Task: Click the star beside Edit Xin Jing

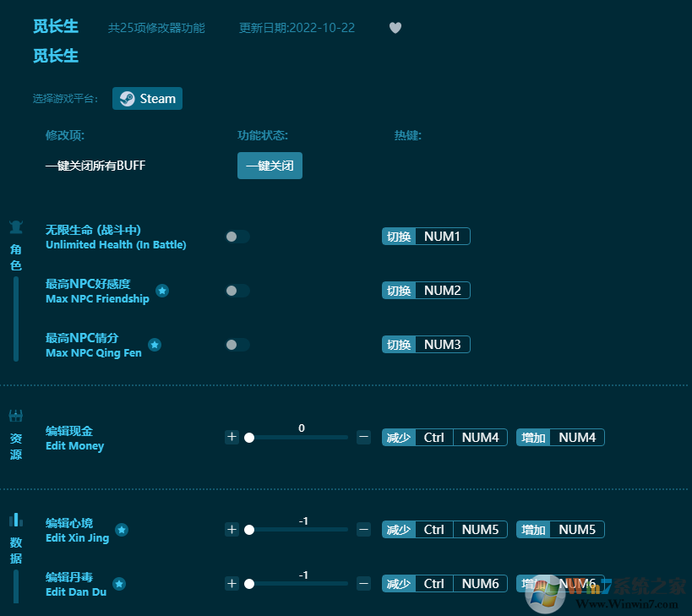Action: click(122, 530)
